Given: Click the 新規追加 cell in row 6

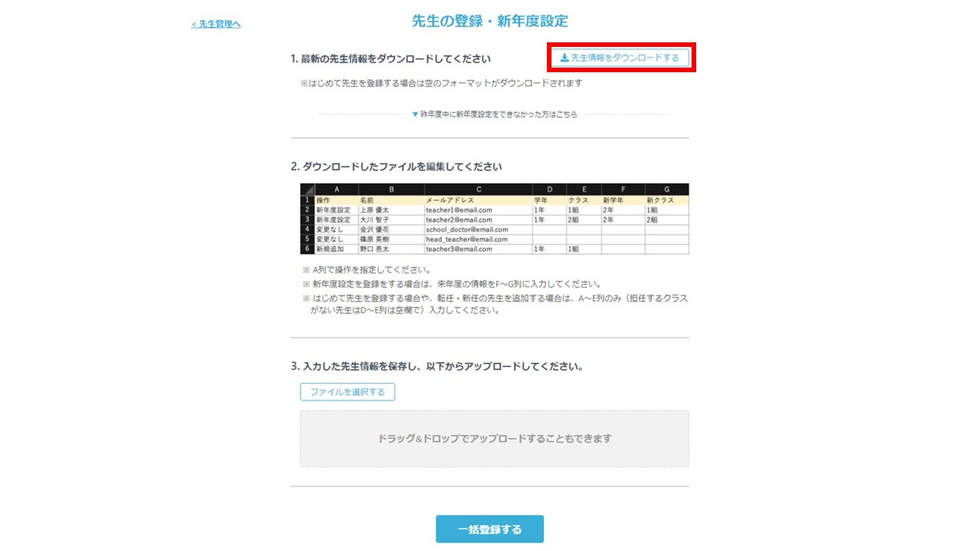Looking at the screenshot, I should [x=330, y=249].
